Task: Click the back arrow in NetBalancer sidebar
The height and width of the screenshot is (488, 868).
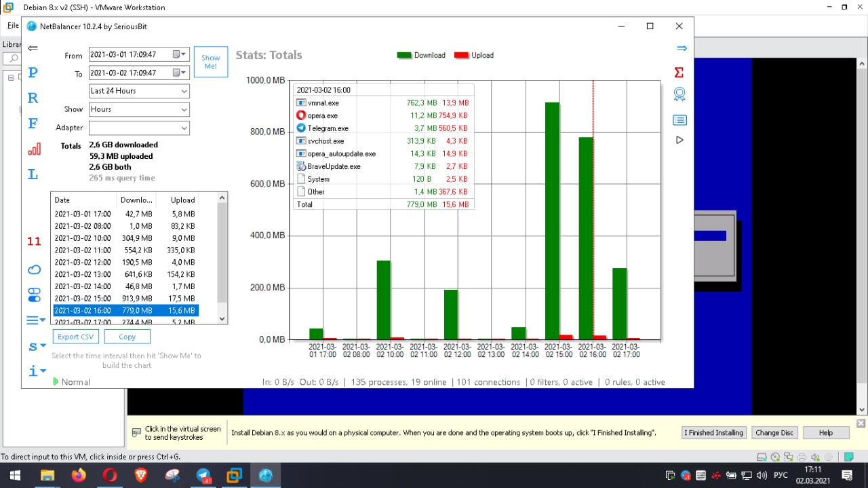Action: click(33, 48)
